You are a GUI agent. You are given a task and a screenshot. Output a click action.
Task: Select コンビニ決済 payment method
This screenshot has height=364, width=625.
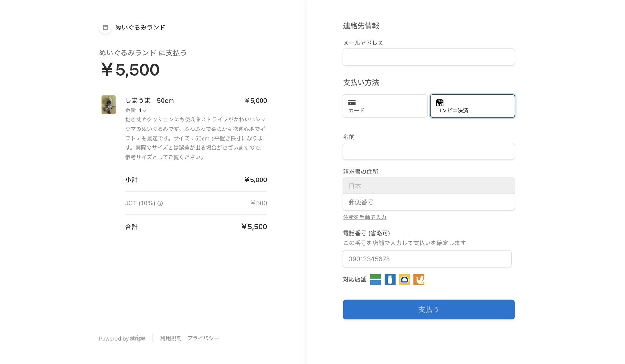(472, 106)
